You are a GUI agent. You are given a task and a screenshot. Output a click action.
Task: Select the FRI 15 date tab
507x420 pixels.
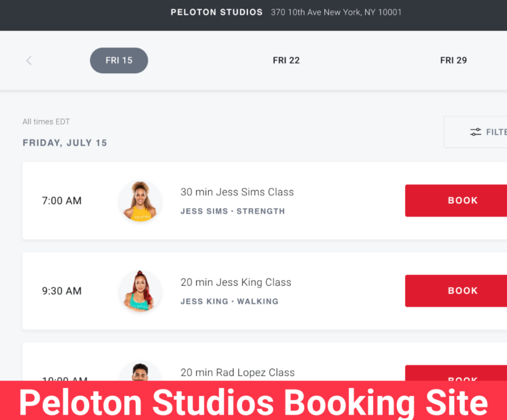[x=119, y=61]
